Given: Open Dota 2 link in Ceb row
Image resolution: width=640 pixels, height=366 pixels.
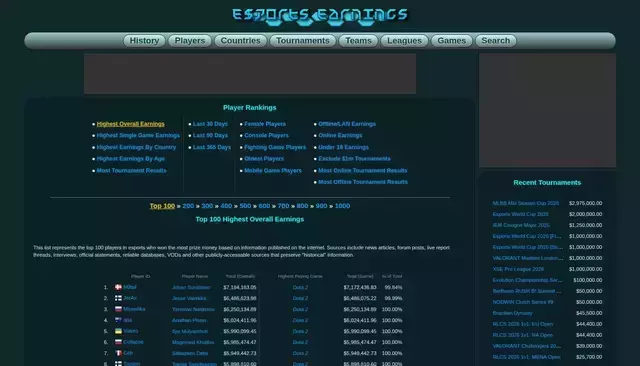Looking at the screenshot, I should tap(300, 353).
